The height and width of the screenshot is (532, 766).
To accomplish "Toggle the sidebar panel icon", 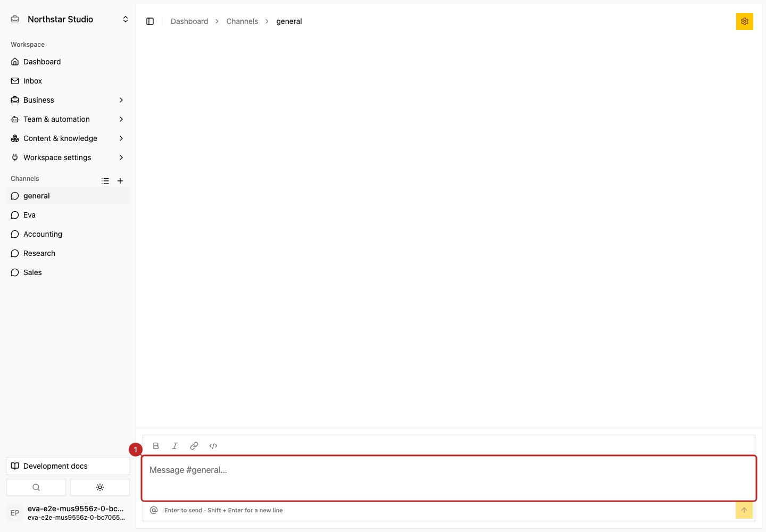I will point(150,21).
